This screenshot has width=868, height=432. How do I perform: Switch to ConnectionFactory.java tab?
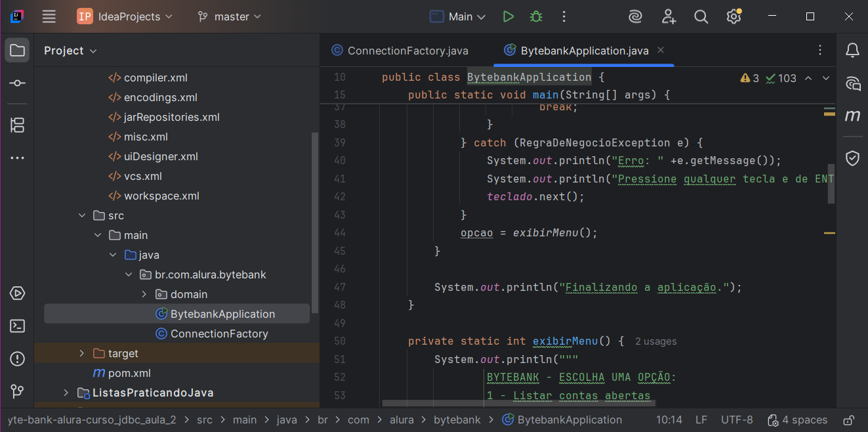407,51
